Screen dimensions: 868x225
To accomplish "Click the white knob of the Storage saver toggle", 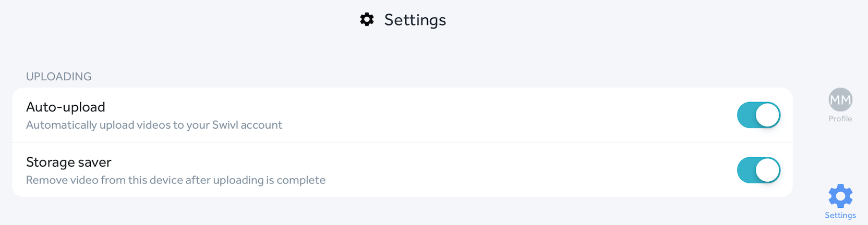I will [767, 170].
